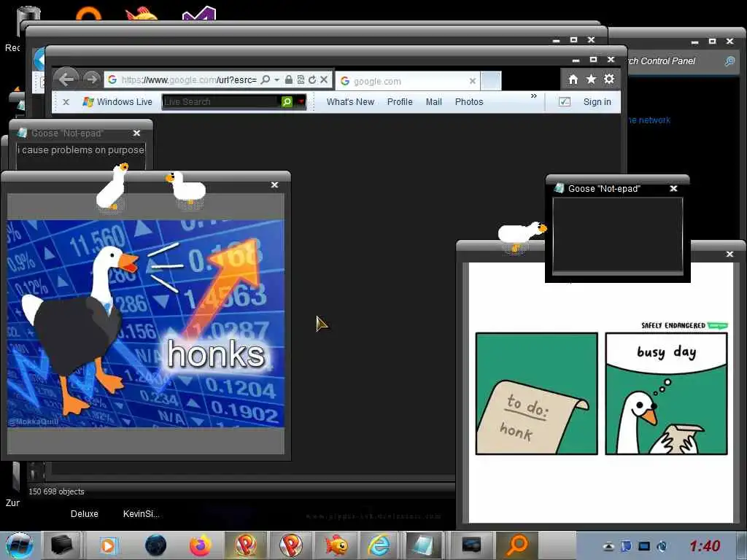The image size is (747, 560).
Task: Open a new blank tab
Action: tap(491, 81)
